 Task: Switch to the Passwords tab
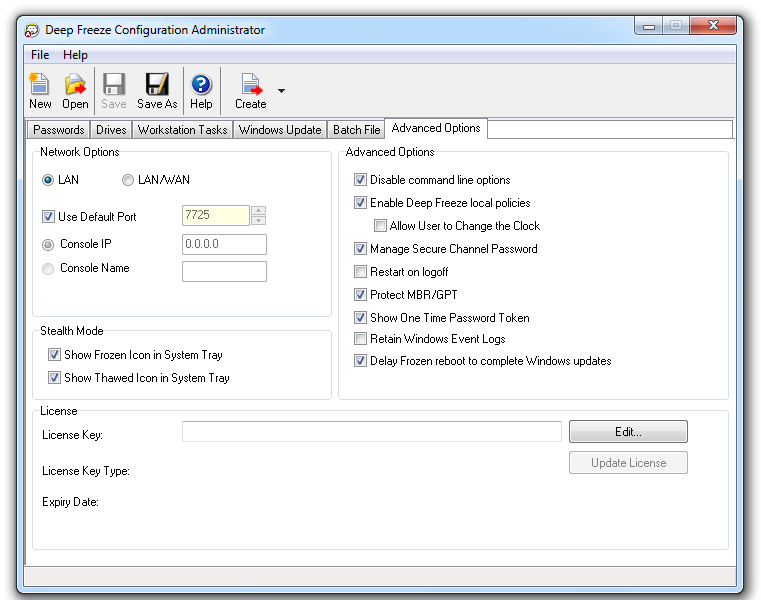[58, 130]
